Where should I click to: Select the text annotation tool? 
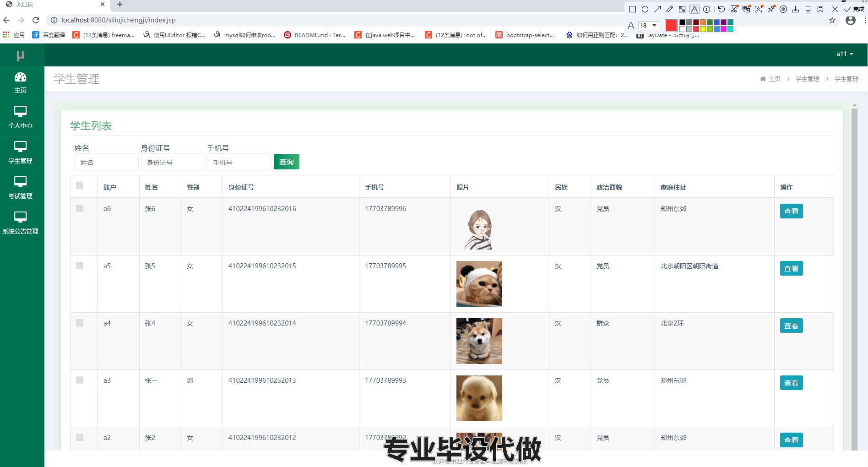point(694,9)
